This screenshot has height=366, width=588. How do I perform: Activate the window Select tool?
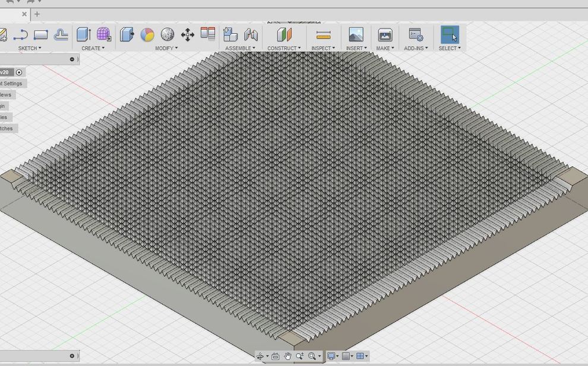pyautogui.click(x=450, y=34)
